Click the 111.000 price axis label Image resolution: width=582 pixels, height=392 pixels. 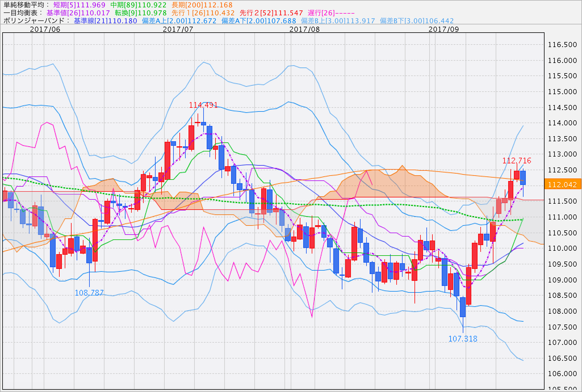[x=562, y=217]
